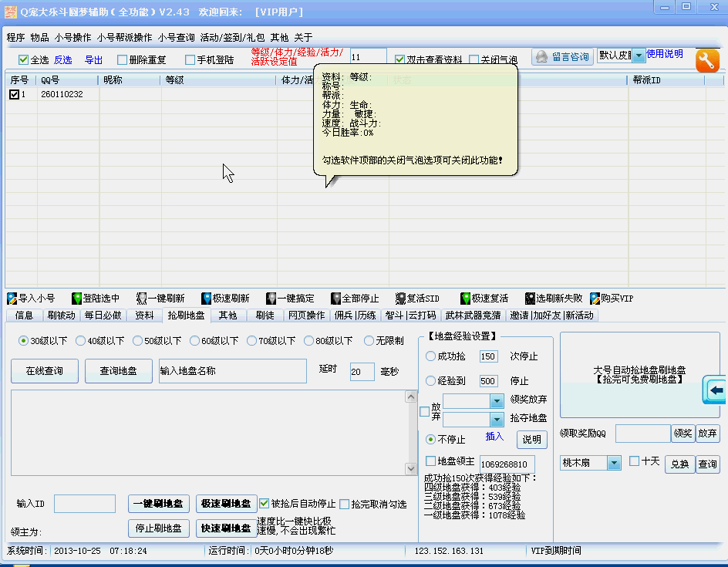Click the 快速刷地盘 button
The height and width of the screenshot is (567, 728).
[226, 528]
